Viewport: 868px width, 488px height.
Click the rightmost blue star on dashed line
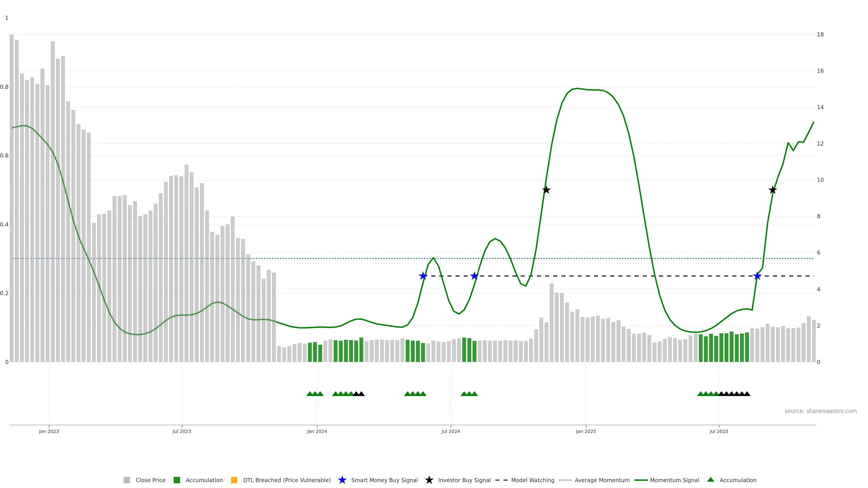pos(757,276)
